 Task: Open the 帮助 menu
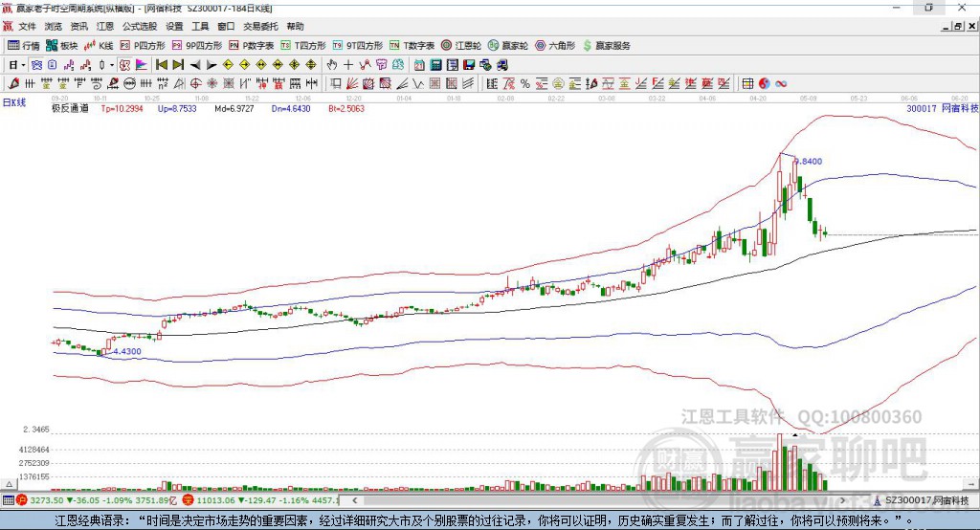295,26
